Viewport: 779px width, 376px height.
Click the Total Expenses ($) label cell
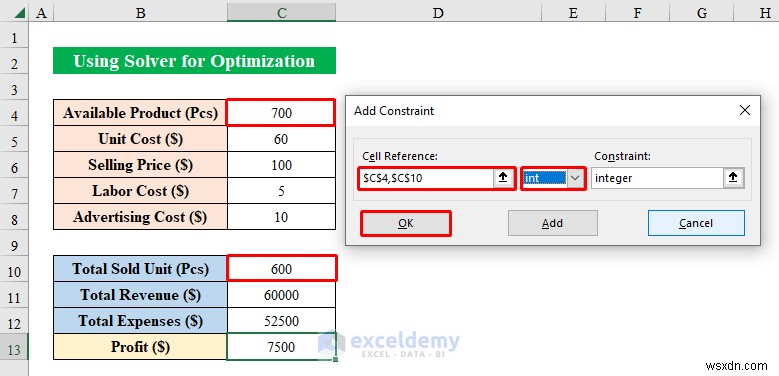(x=141, y=320)
